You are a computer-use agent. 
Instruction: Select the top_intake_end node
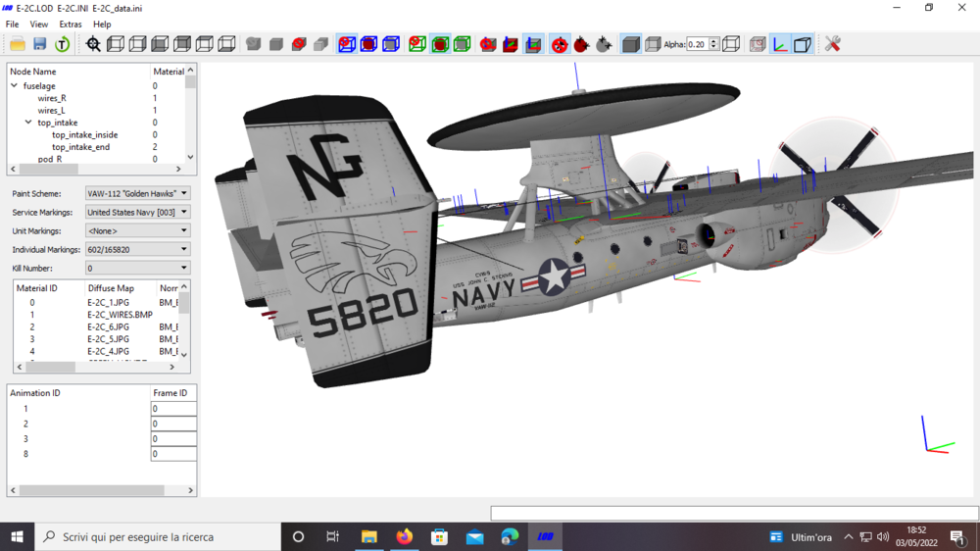pyautogui.click(x=80, y=147)
